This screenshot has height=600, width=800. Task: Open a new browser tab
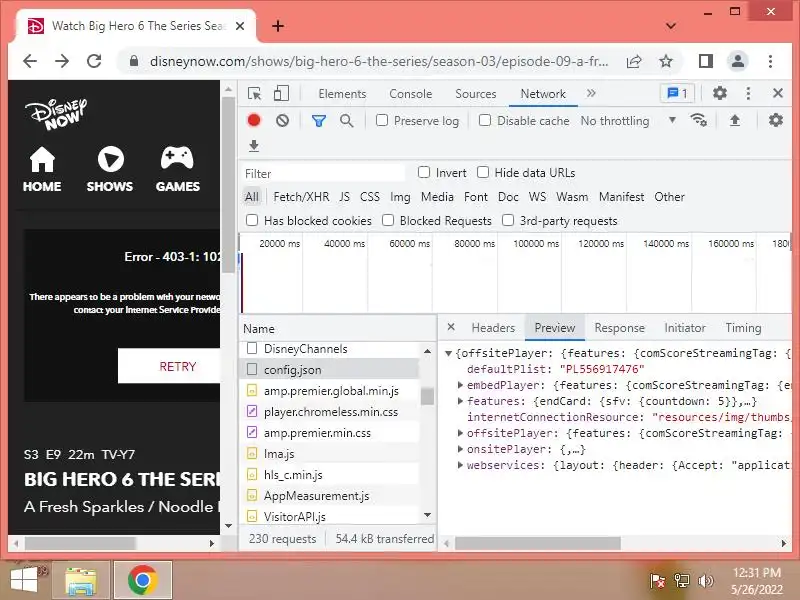(278, 26)
